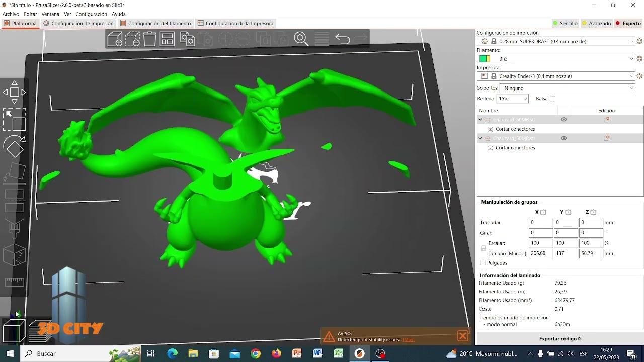644x362 pixels.
Task: Open filament settings gear next to 3n3
Action: 639,59
